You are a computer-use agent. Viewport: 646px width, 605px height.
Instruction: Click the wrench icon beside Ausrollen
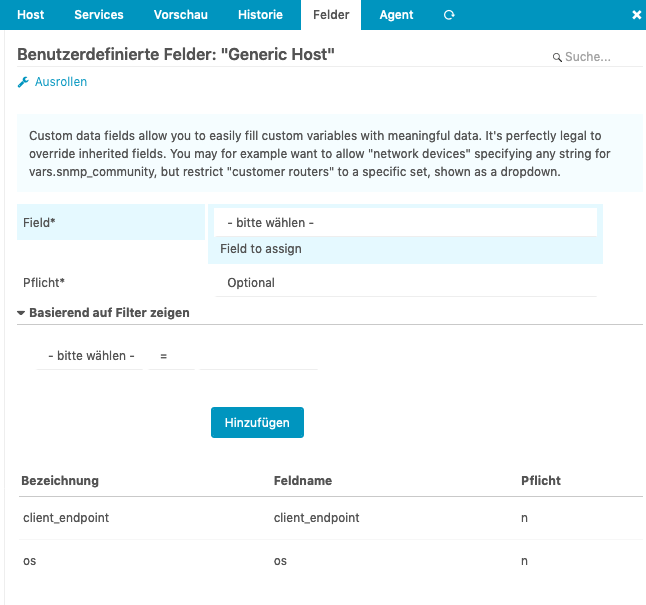pos(24,82)
